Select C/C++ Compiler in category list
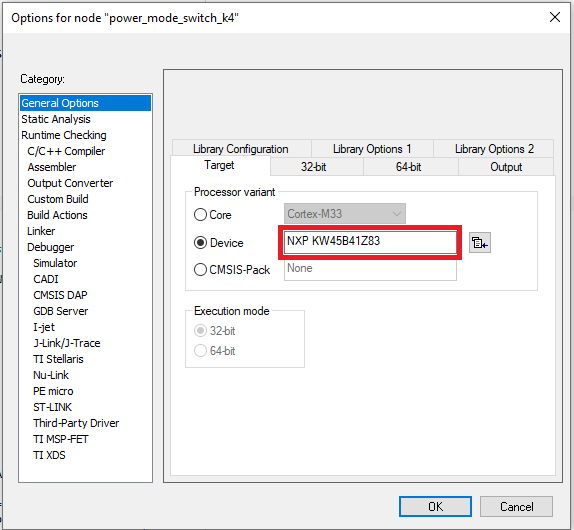The image size is (574, 530). pyautogui.click(x=66, y=151)
